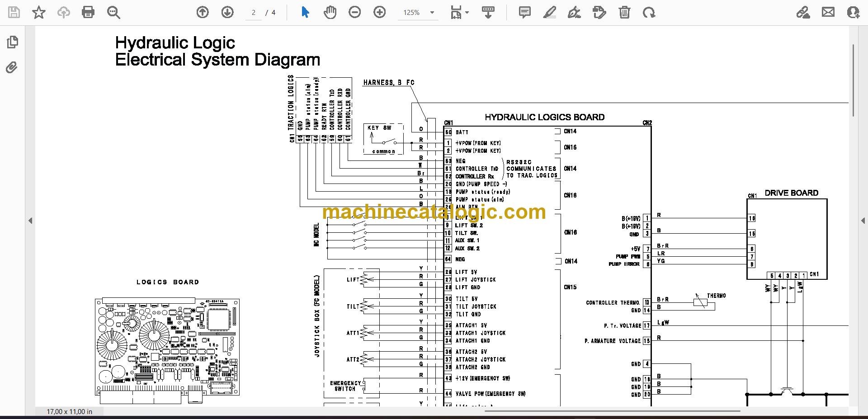Open find text search tool
Image resolution: width=868 pixels, height=419 pixels.
coord(113,13)
